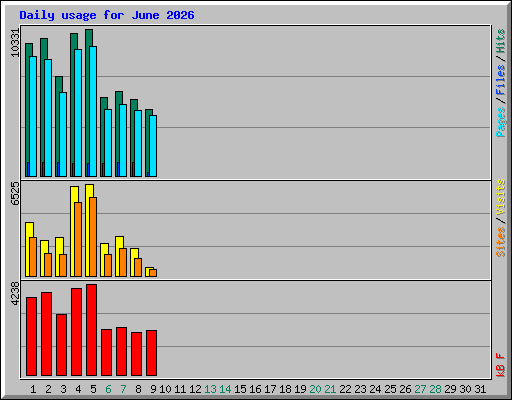The height and width of the screenshot is (400, 512).
Task: Click the 6525 scale value
Action: [15, 193]
